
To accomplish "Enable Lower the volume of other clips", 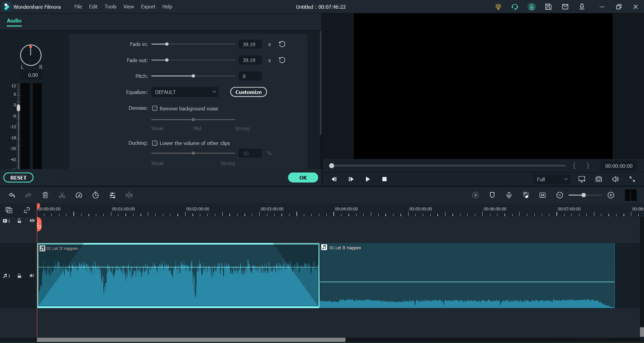I will coord(155,143).
